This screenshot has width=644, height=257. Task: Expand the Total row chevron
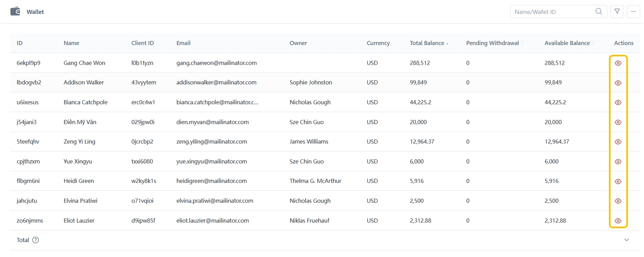[x=626, y=240]
